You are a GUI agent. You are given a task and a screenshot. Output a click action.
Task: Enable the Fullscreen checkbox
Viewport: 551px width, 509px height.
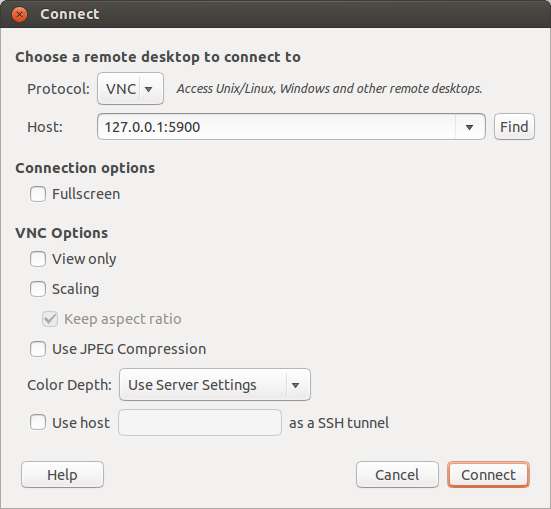tap(38, 194)
